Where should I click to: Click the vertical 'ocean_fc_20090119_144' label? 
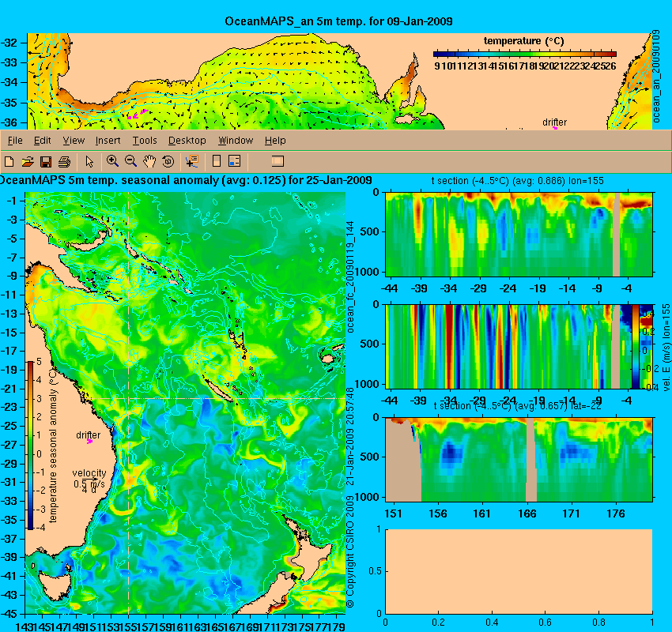tap(350, 277)
